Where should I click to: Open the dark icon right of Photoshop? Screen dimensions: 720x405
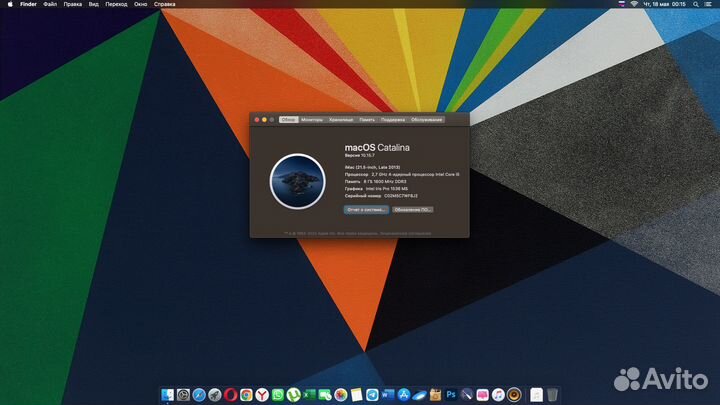click(467, 394)
